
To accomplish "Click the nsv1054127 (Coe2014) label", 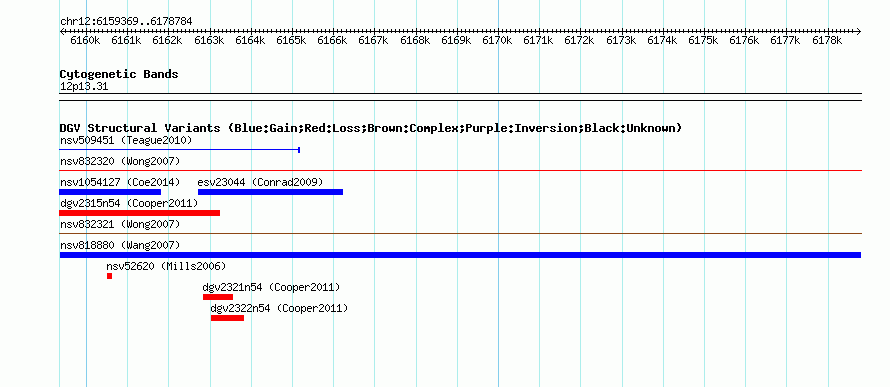I will (x=120, y=182).
